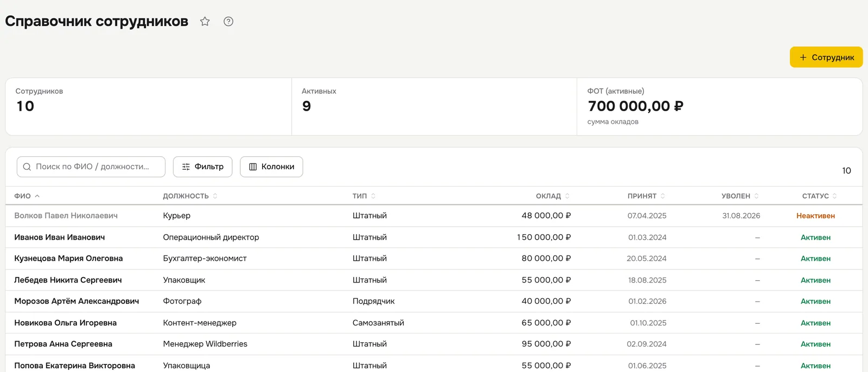This screenshot has width=868, height=372.
Task: Click the hire date 07.04.2025
Action: click(647, 216)
